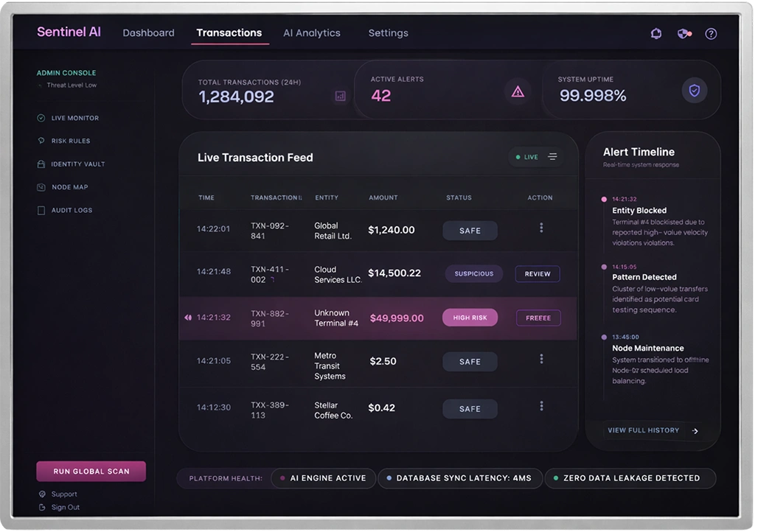Open the help question mark icon

[711, 33]
